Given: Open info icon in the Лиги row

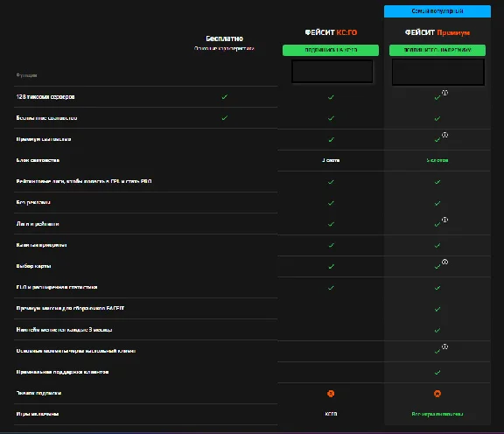Looking at the screenshot, I should click(444, 220).
